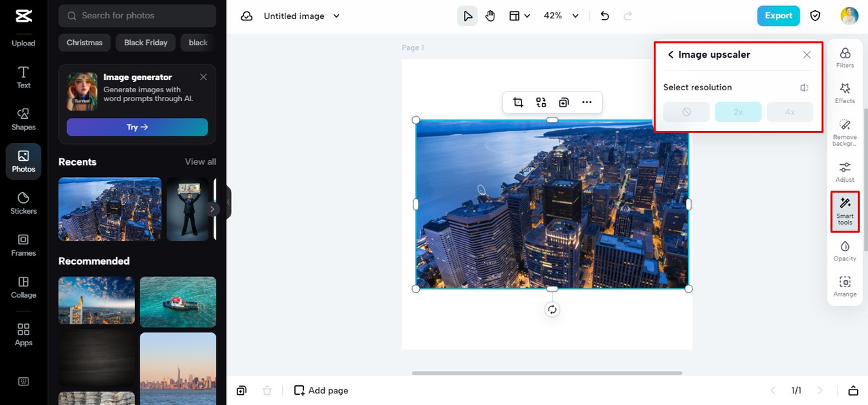
Task: Click Add page button
Action: coord(321,390)
